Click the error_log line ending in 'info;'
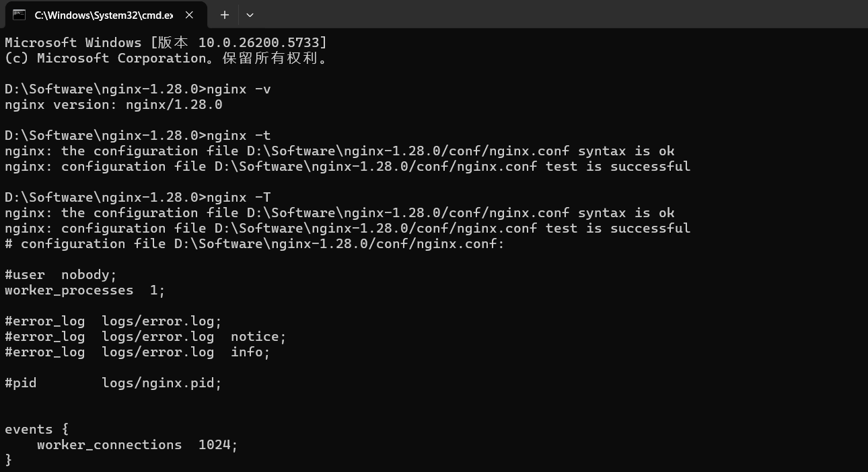The width and height of the screenshot is (868, 472). click(x=137, y=352)
